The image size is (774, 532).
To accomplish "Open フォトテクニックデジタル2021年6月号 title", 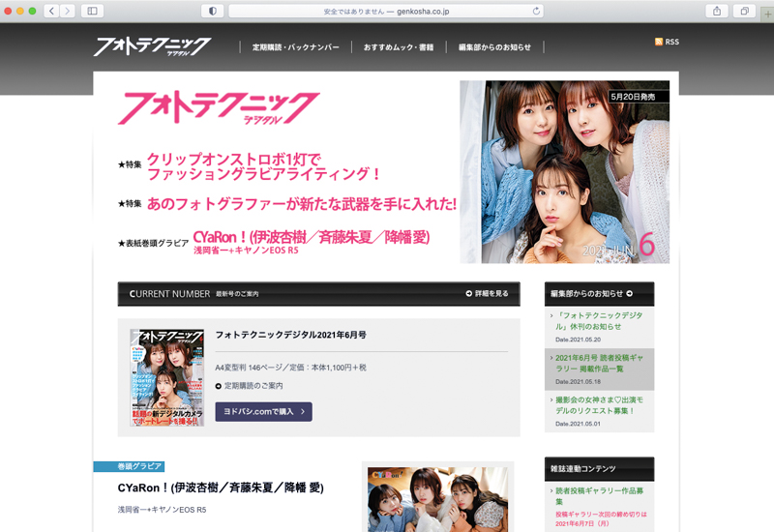I will (x=291, y=335).
